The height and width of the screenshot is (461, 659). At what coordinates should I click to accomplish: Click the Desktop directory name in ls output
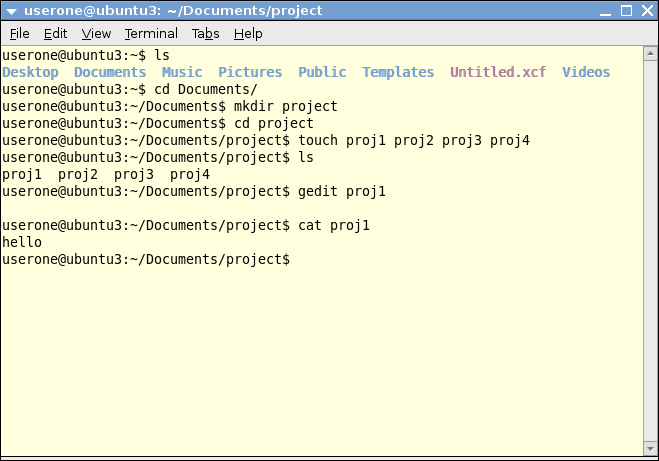point(30,72)
